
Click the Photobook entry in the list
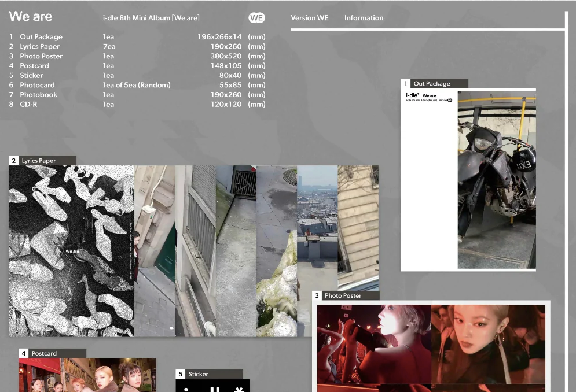click(38, 95)
